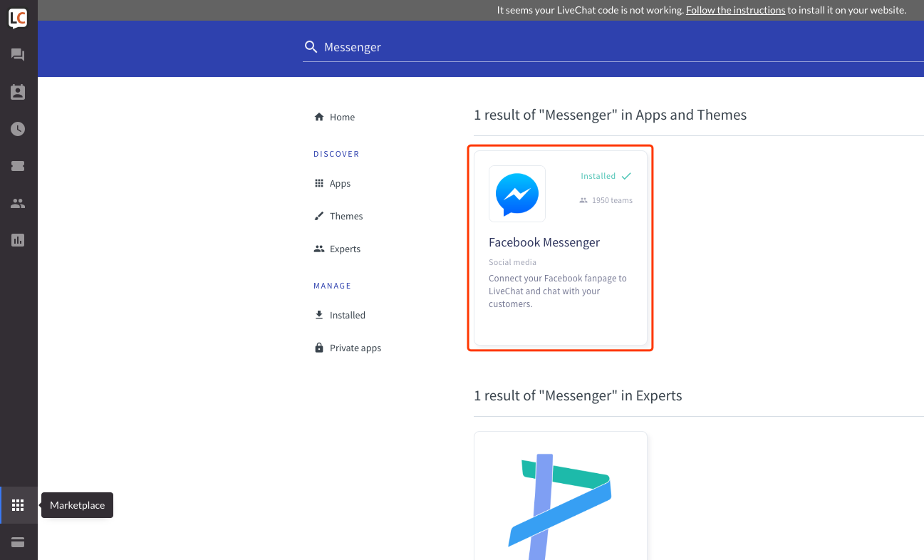The width and height of the screenshot is (924, 560).
Task: Click the search magnifier icon
Action: tap(311, 47)
